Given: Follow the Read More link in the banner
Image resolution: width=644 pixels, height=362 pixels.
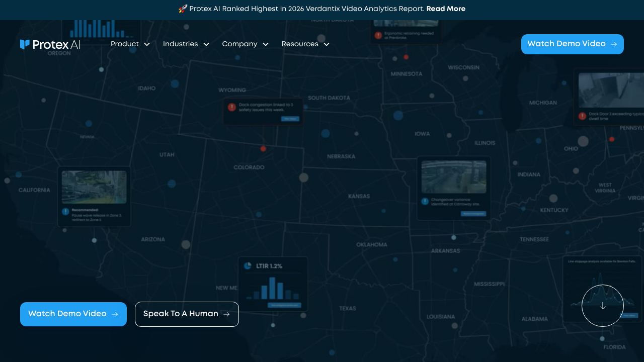Looking at the screenshot, I should tap(446, 9).
